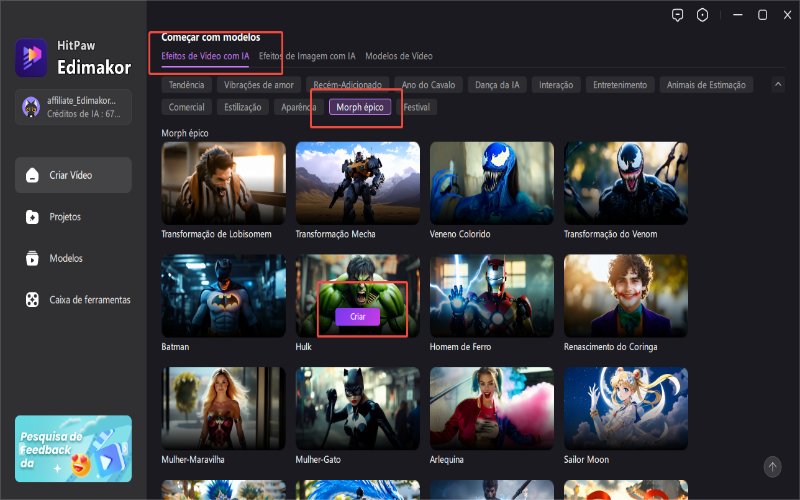This screenshot has height=500, width=800.
Task: Switch to Efeitos de Vídeo com IA tab
Action: coord(205,56)
